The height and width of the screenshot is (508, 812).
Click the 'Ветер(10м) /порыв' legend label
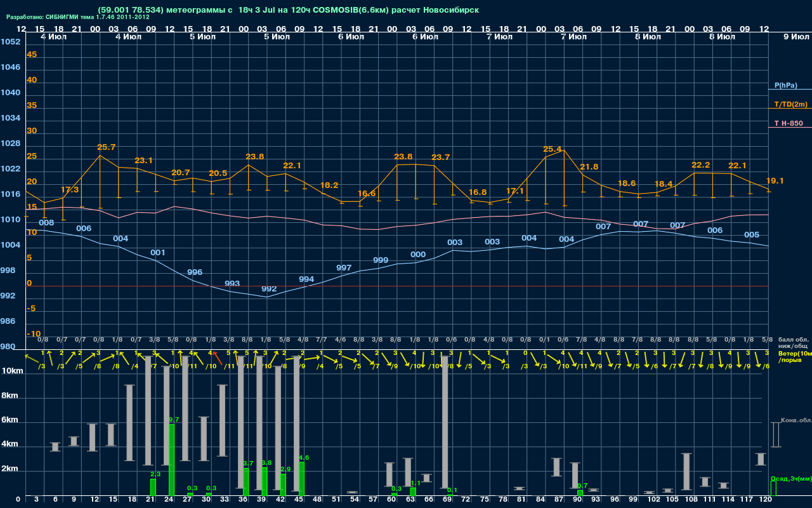[795, 357]
